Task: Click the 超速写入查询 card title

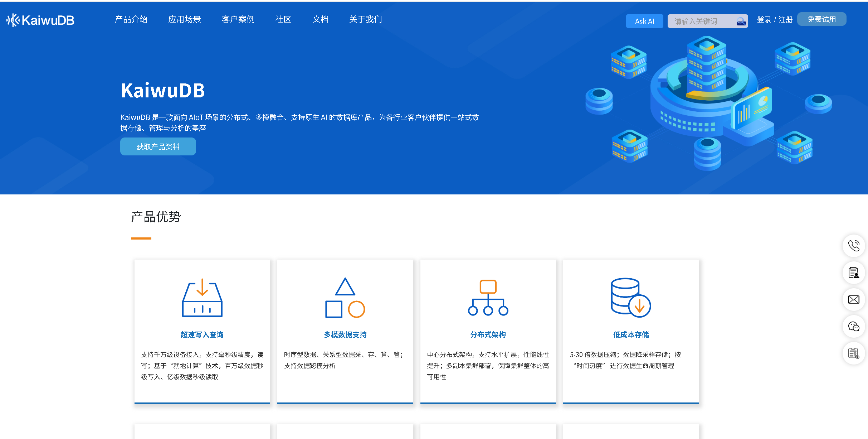Action: tap(202, 335)
